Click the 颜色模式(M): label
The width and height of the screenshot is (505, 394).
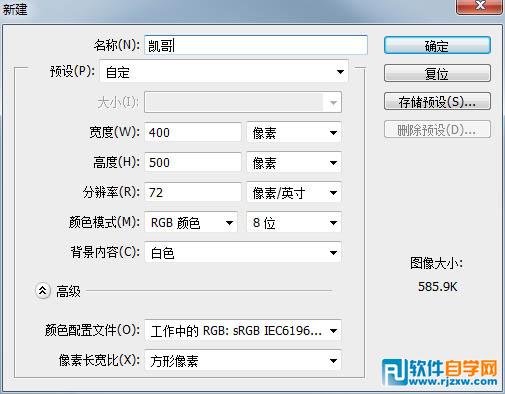(x=105, y=222)
